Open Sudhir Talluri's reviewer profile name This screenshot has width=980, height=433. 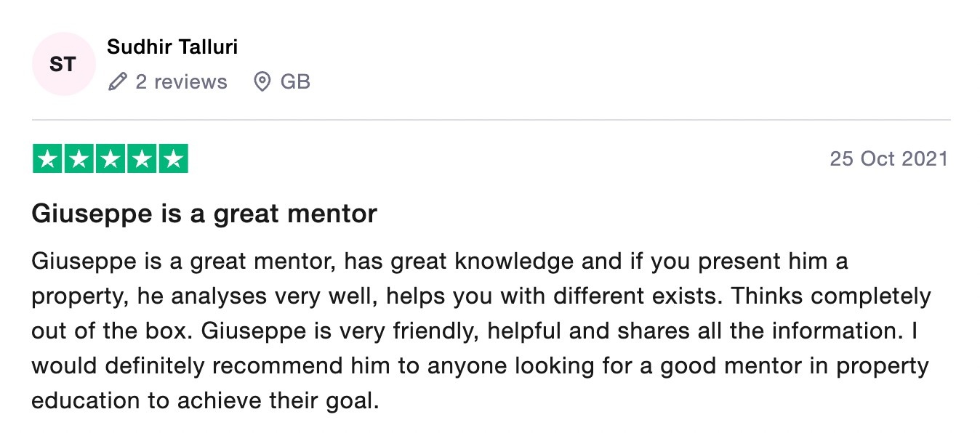click(172, 47)
